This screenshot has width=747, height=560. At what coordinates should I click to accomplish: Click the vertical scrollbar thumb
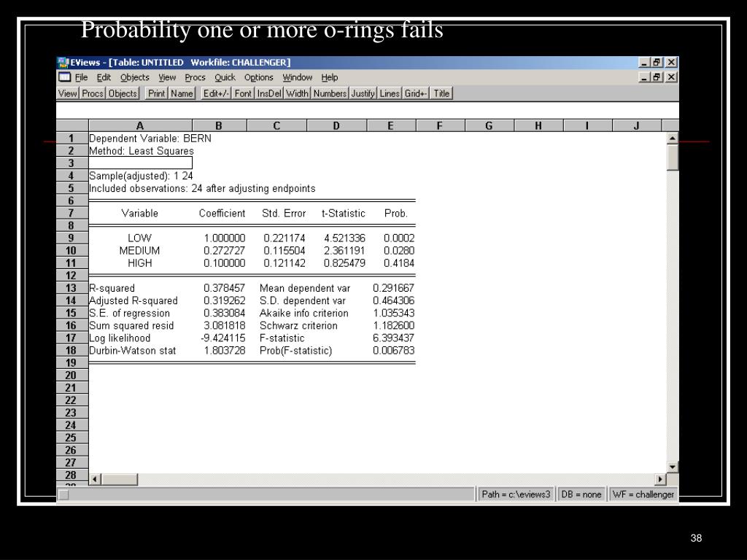point(672,157)
